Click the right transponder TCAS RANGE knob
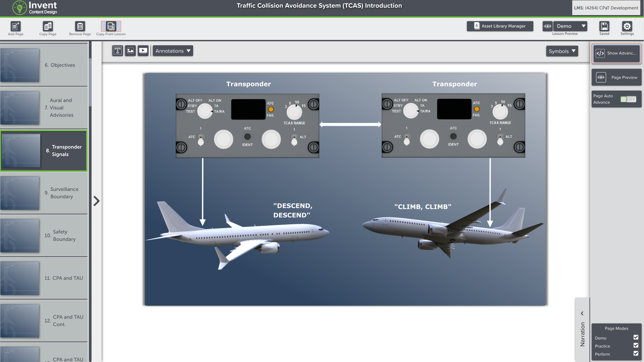This screenshot has width=644, height=362. click(x=500, y=112)
